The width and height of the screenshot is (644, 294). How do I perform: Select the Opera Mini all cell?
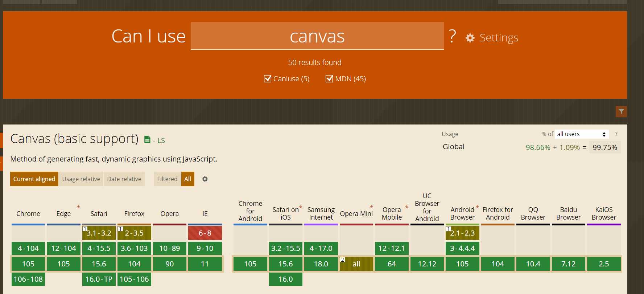pos(356,264)
